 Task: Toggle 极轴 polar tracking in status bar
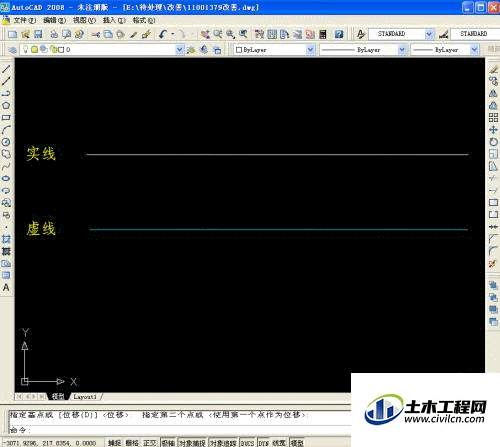(168, 443)
